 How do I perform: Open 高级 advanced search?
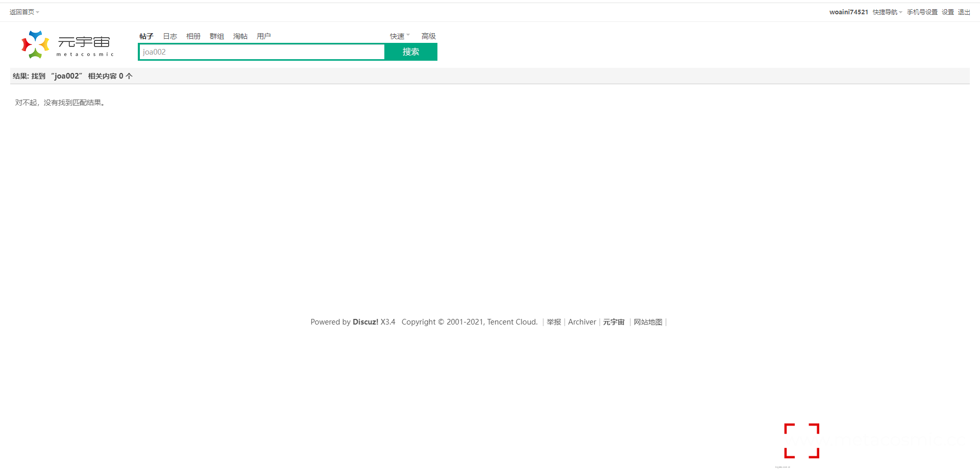pyautogui.click(x=428, y=36)
